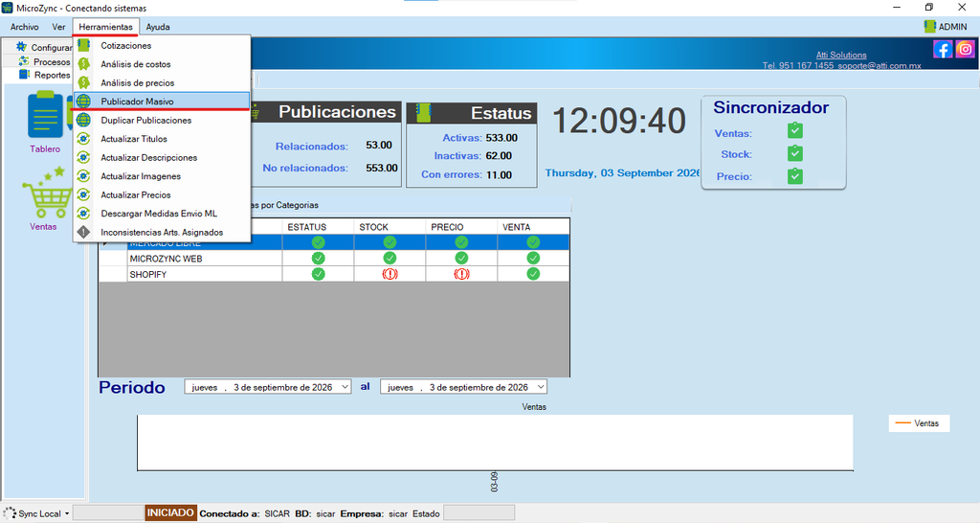Click SHOPIFY stock error icon

click(390, 274)
